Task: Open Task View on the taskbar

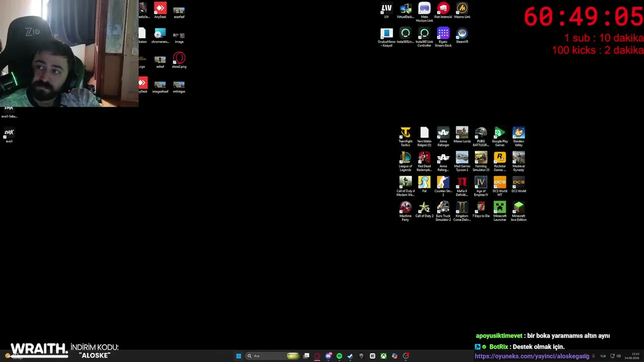Action: click(x=306, y=356)
